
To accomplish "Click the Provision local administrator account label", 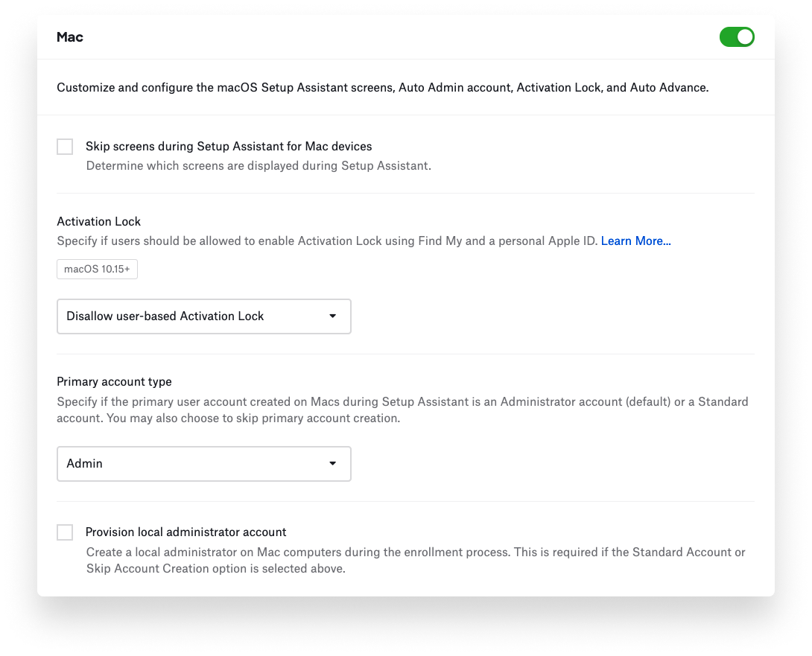I will [x=186, y=532].
